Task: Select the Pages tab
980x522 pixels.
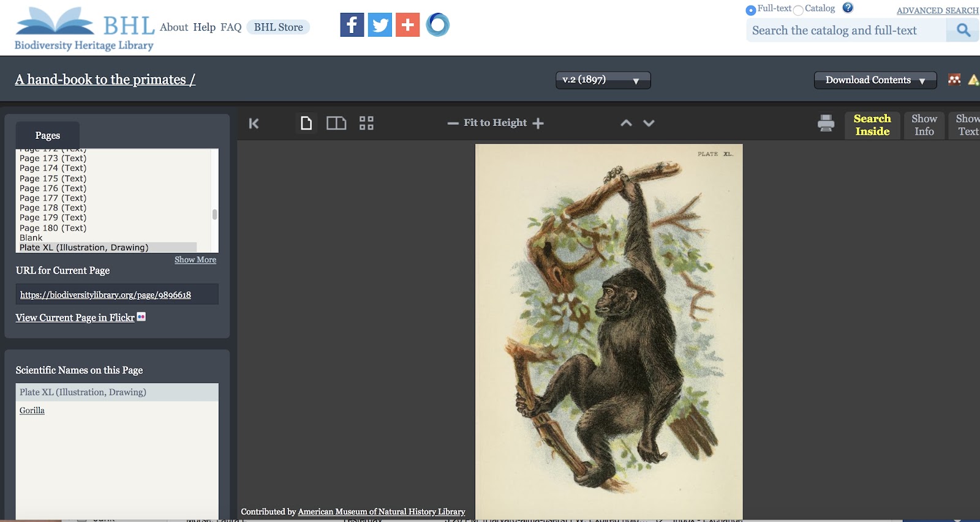Action: coord(48,135)
